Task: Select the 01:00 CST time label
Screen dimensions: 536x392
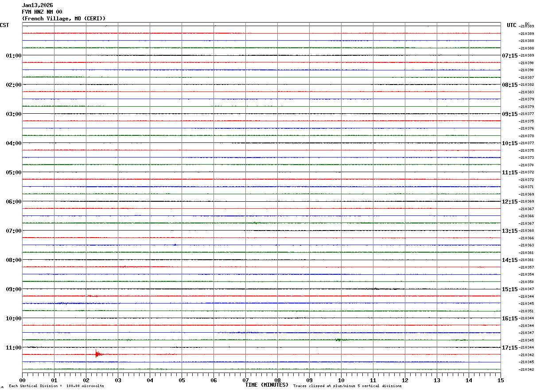Action: click(14, 55)
